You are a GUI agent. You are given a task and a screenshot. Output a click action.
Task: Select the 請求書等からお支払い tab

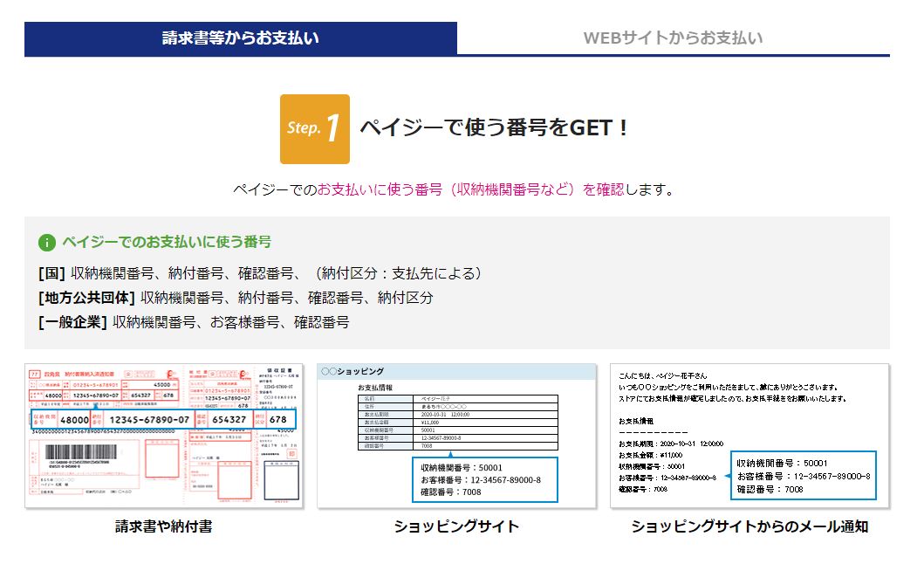tap(240, 38)
